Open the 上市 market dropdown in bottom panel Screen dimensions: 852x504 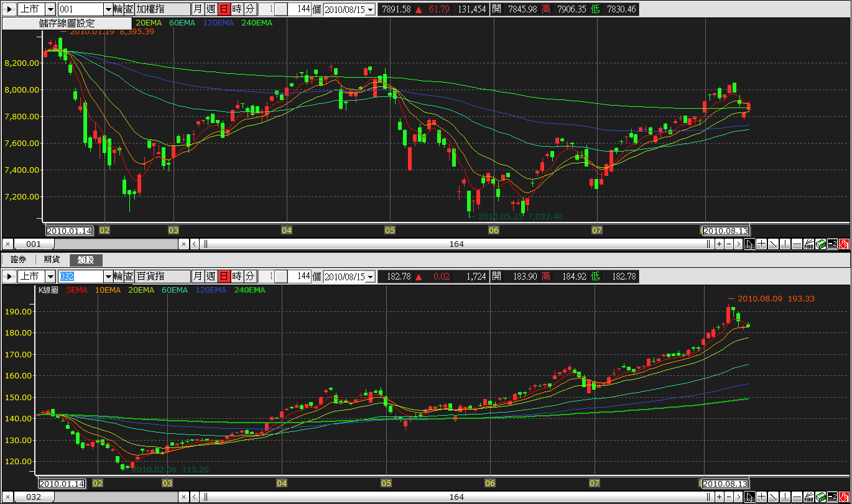pos(50,277)
